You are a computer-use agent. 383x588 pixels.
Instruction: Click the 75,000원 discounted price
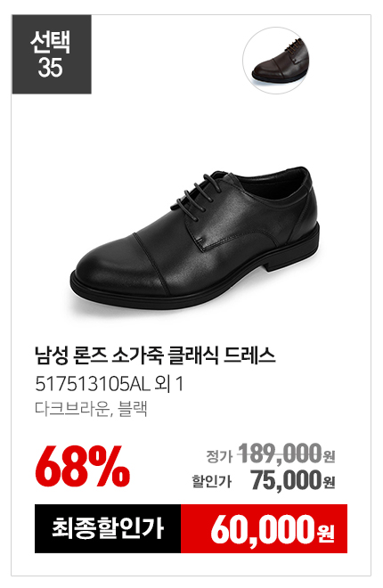point(293,480)
